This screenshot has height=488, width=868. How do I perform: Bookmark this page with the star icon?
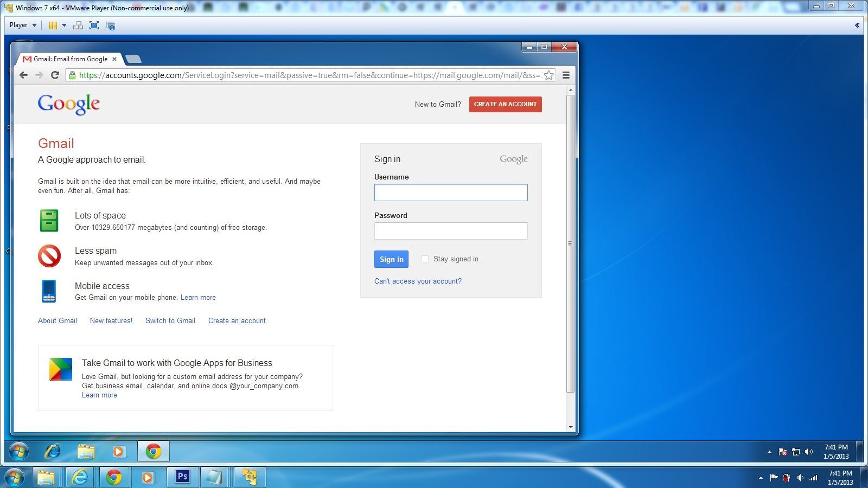coord(548,75)
